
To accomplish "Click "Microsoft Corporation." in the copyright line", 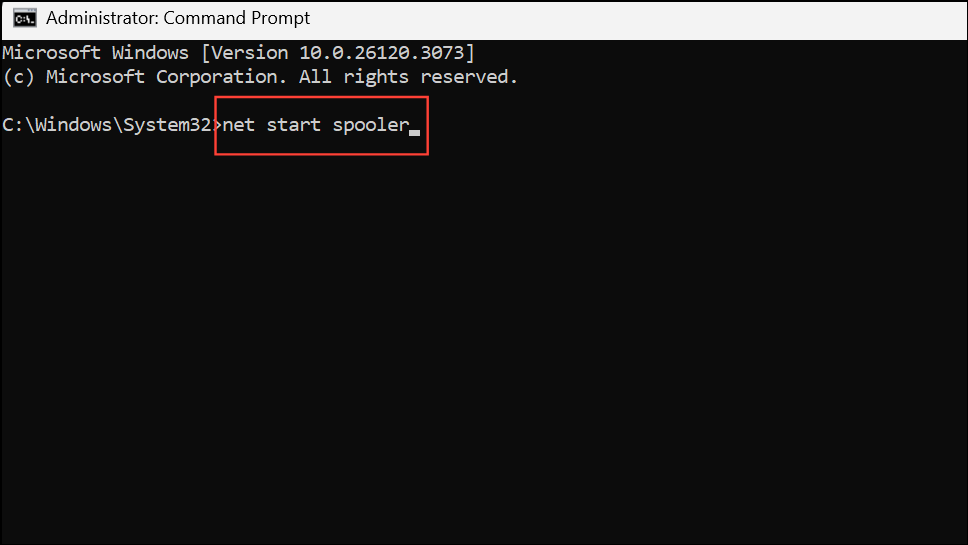I will tap(167, 77).
